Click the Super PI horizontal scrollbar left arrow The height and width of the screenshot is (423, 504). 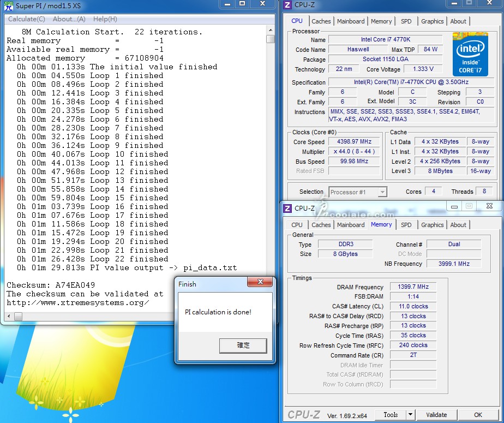tap(9, 316)
